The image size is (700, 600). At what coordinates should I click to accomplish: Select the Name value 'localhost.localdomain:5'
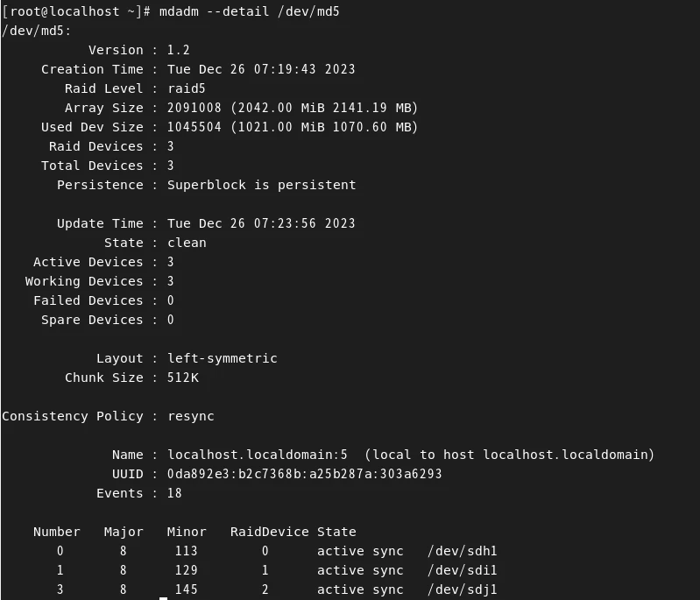point(258,455)
